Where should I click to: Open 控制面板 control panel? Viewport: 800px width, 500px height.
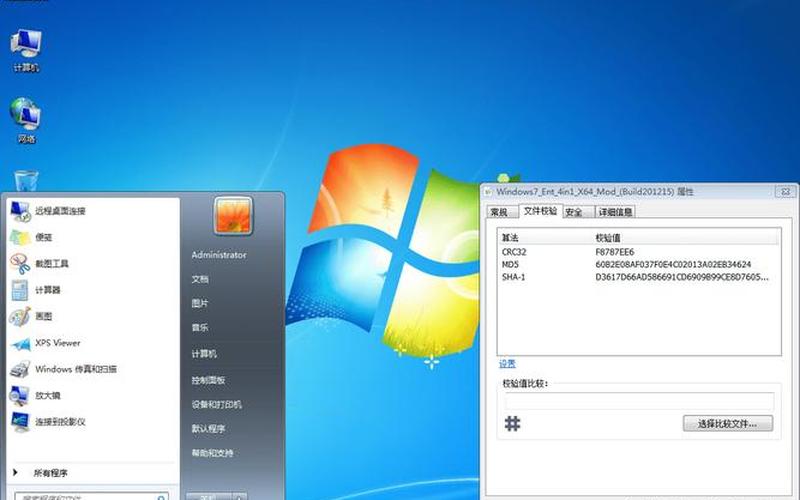[208, 380]
